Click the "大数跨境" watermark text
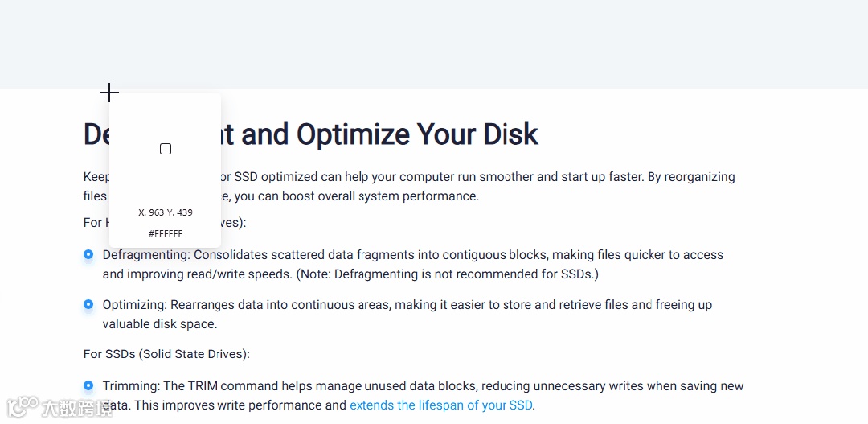Viewport: 868px width, 424px height. tap(79, 408)
